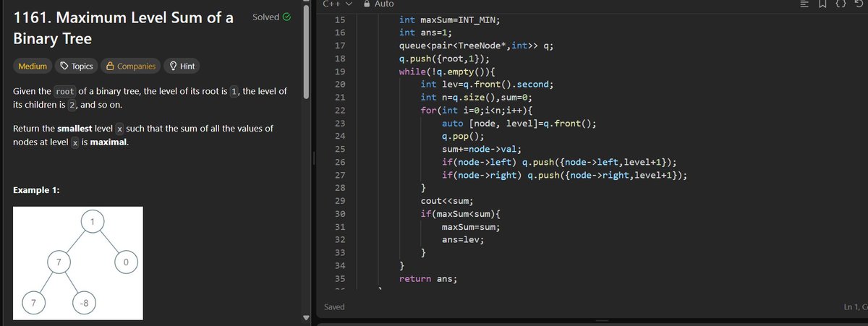Open the Companies locked tag

coord(131,66)
